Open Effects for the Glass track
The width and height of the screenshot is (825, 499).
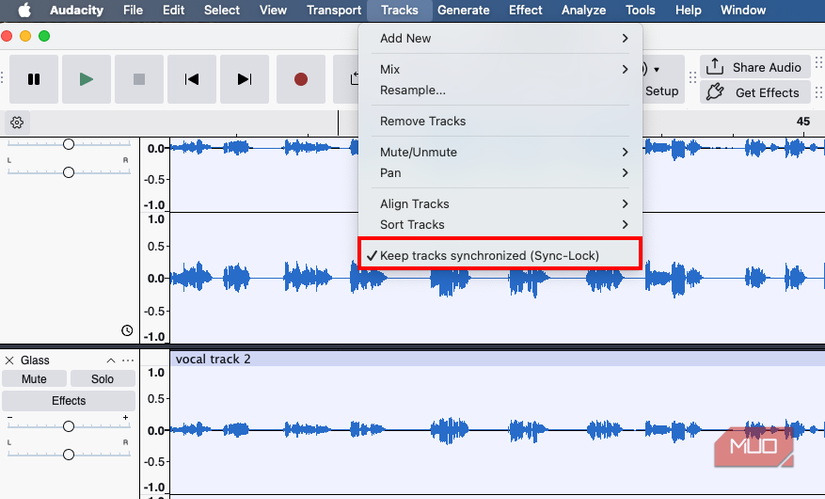click(x=68, y=401)
